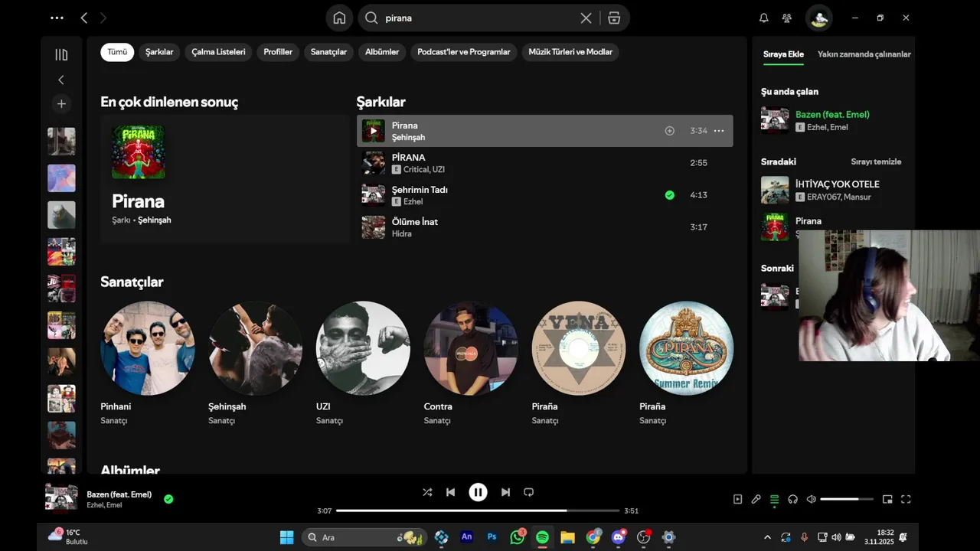Open Piraña artist with Summer Remix image
This screenshot has width=980, height=551.
686,364
